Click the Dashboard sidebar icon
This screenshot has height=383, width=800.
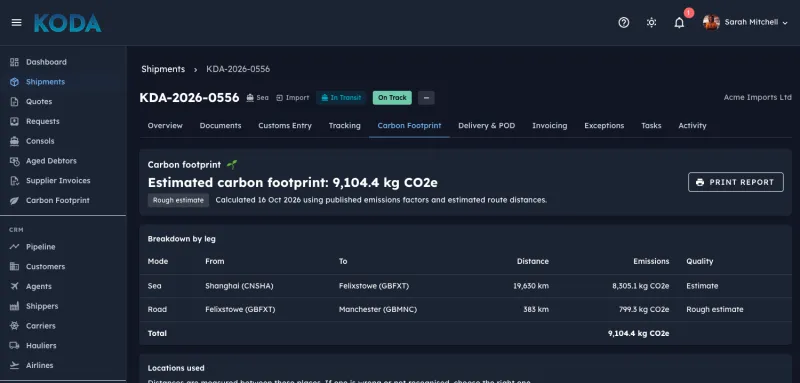coord(14,62)
